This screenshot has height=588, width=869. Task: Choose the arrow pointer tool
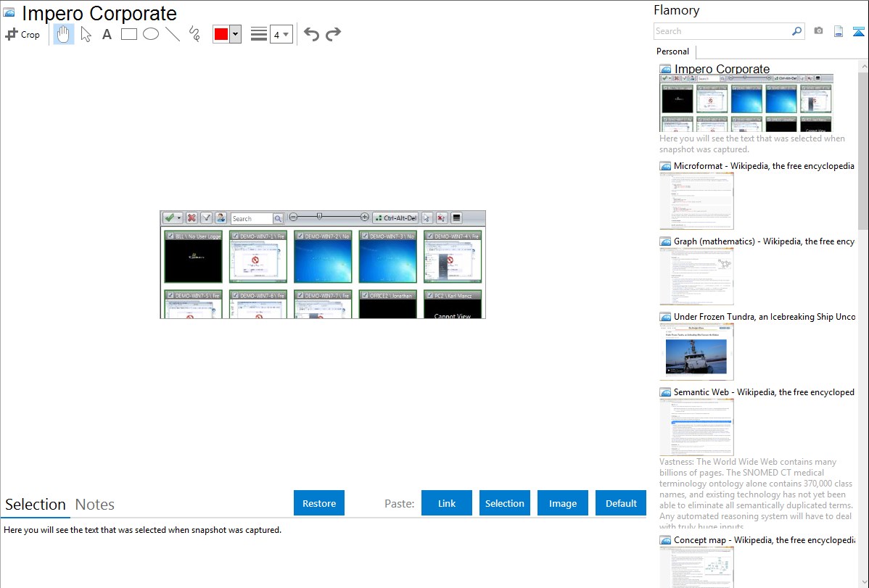coord(86,34)
